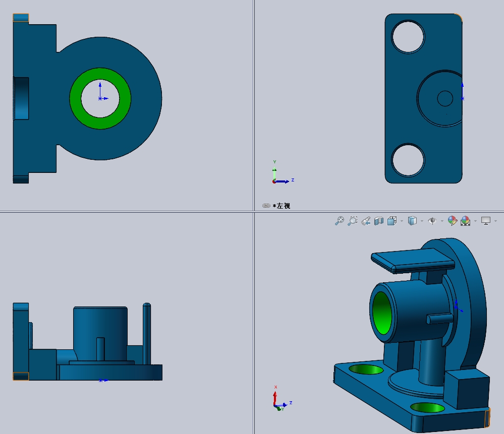Image resolution: width=504 pixels, height=434 pixels.
Task: Click the Display Style cube icon
Action: point(412,221)
